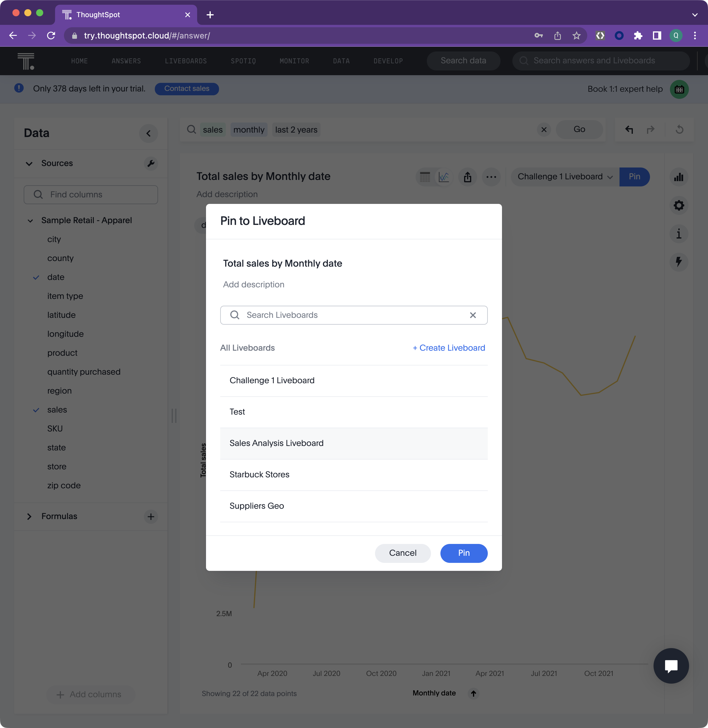
Task: Click the 'last 2 years' search token
Action: [x=296, y=130]
